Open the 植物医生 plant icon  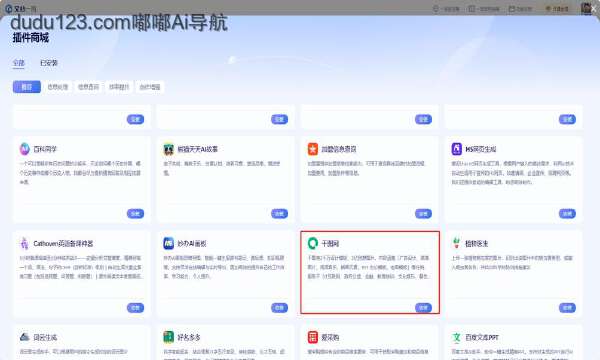tap(457, 243)
